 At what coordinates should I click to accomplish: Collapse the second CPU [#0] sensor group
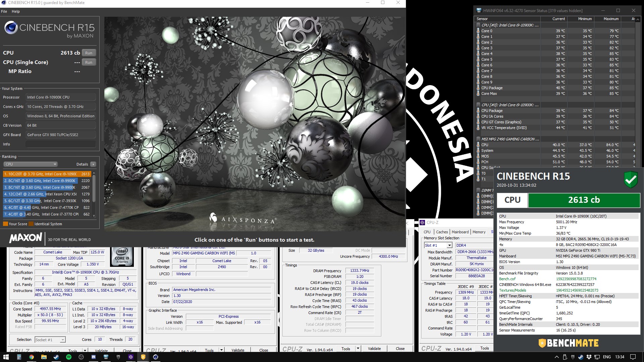[x=478, y=105]
